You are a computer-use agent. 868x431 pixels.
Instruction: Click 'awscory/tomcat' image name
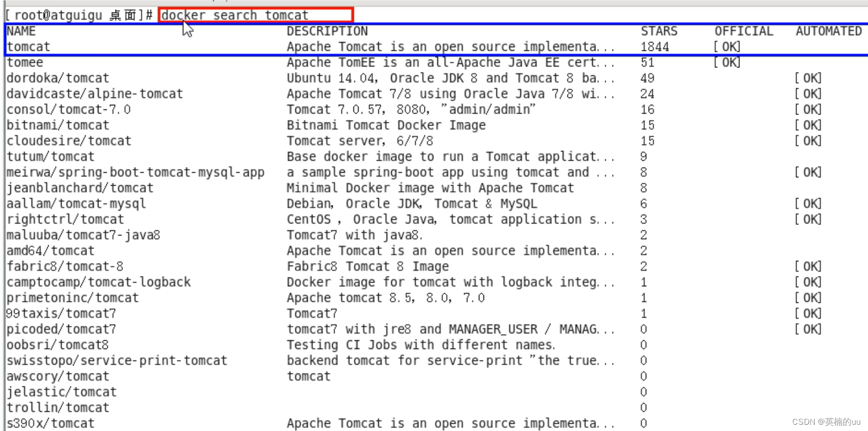pos(58,376)
